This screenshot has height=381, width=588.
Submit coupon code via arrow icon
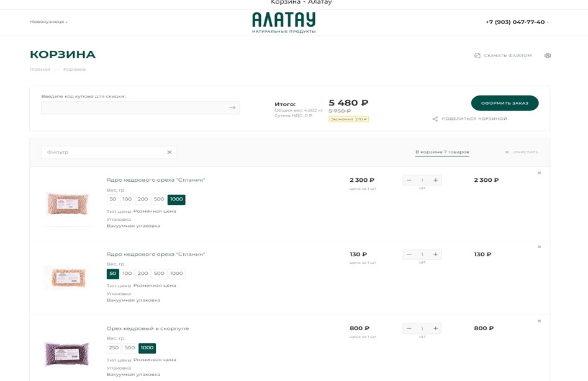(233, 107)
